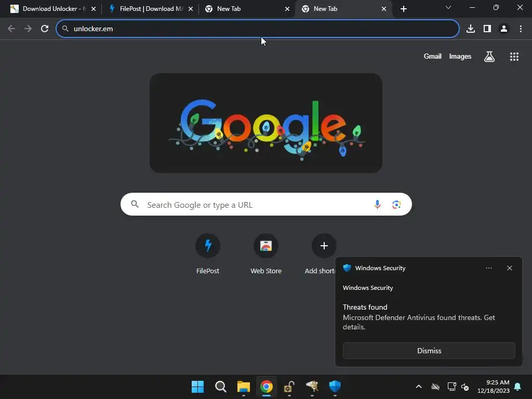Close the Windows Security toast
Viewport: 532px width, 399px height.
(510, 268)
